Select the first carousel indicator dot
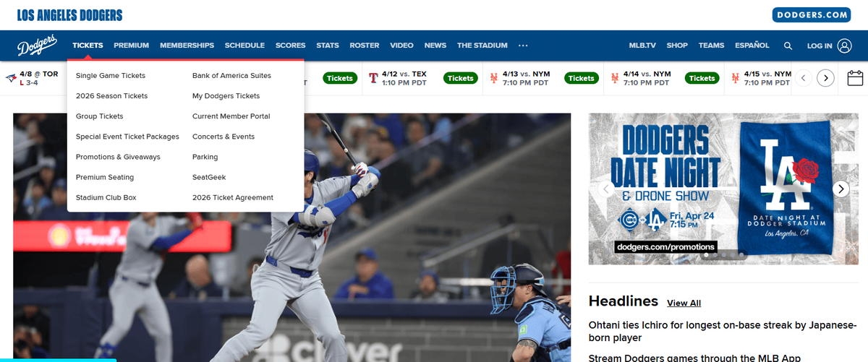 point(707,254)
